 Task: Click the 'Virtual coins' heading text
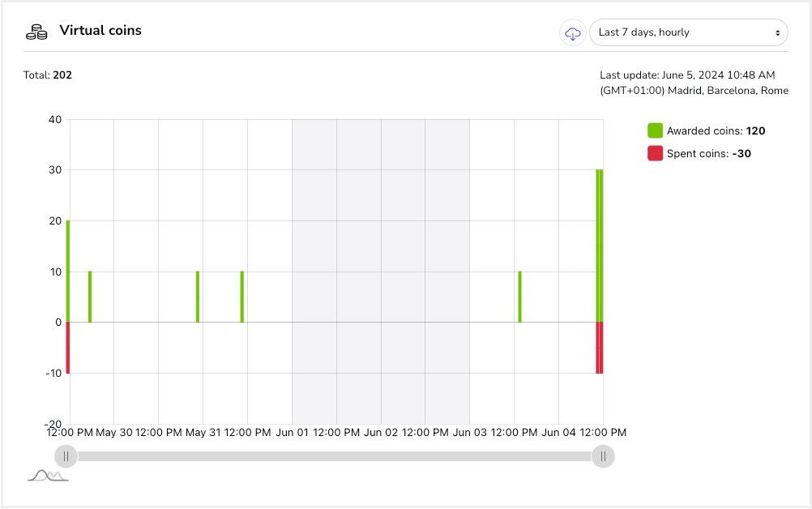click(100, 31)
